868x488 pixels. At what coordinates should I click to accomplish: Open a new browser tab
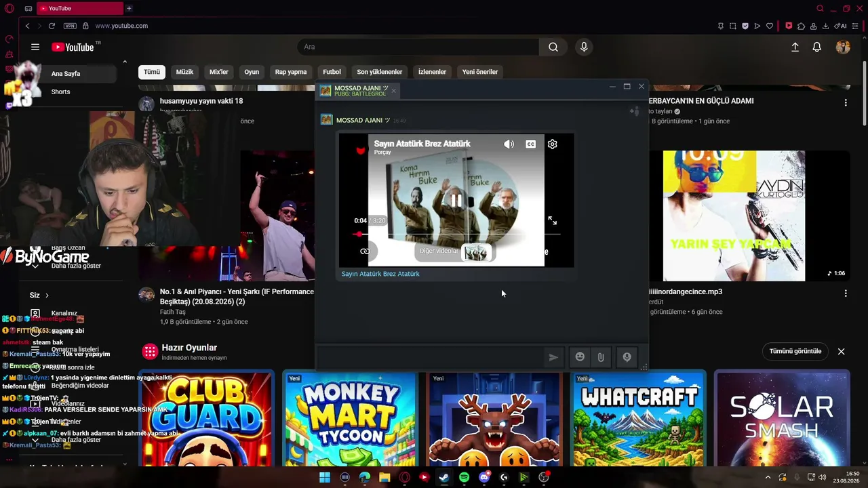point(129,8)
